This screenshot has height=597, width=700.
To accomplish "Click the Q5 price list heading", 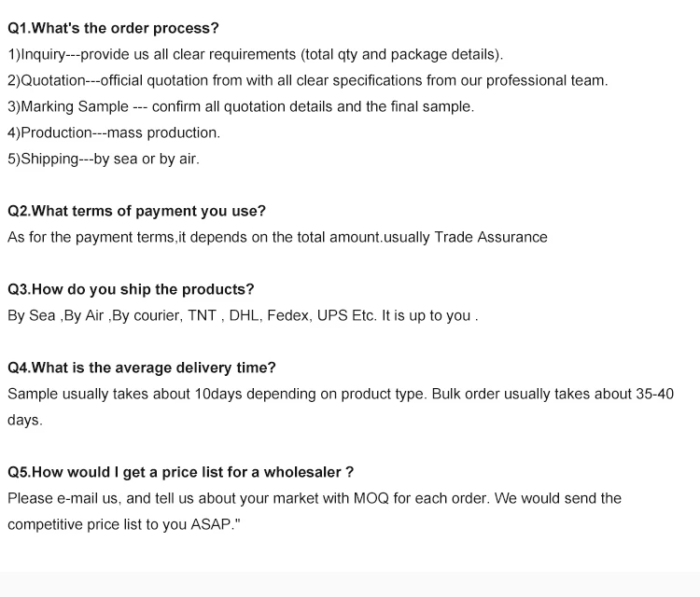I will point(180,472).
